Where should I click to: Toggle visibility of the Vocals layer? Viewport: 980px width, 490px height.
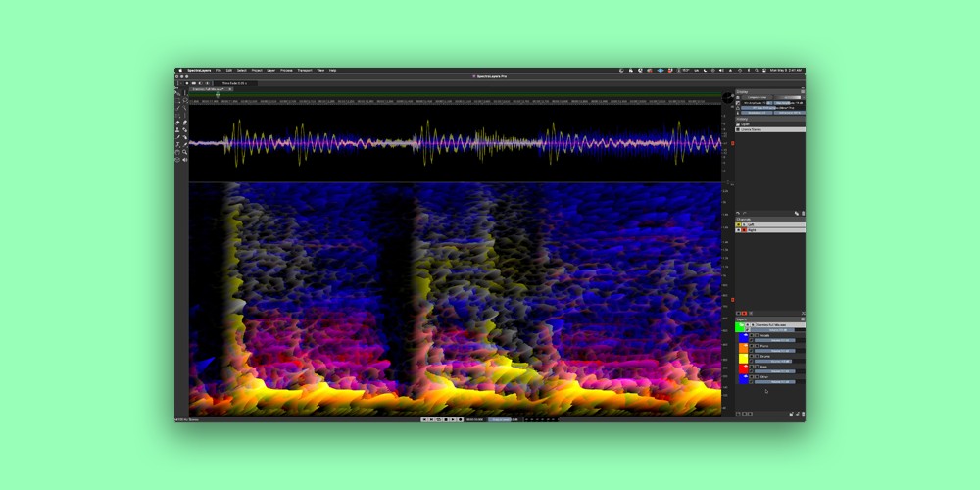(752, 335)
